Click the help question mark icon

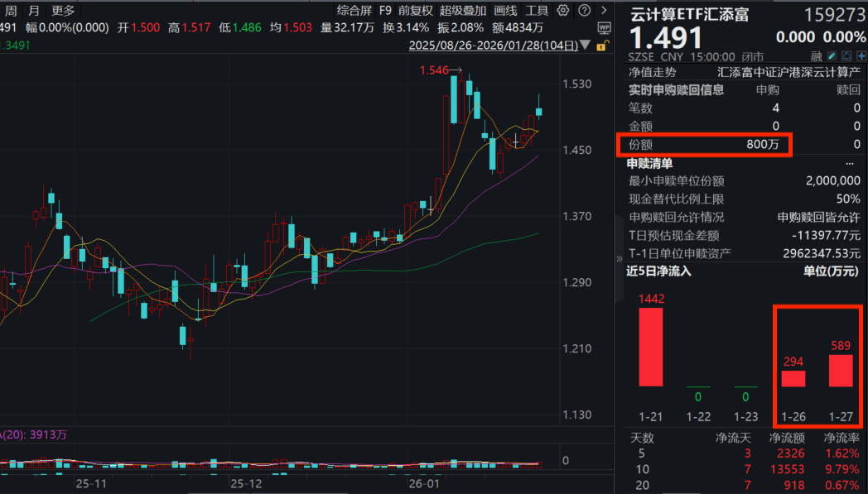585,12
